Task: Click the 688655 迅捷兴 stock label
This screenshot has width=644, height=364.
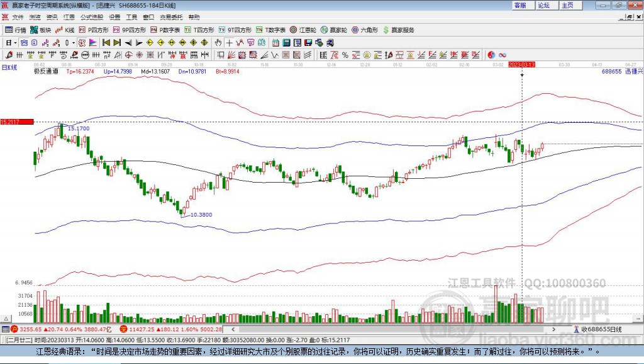Action: [622, 71]
